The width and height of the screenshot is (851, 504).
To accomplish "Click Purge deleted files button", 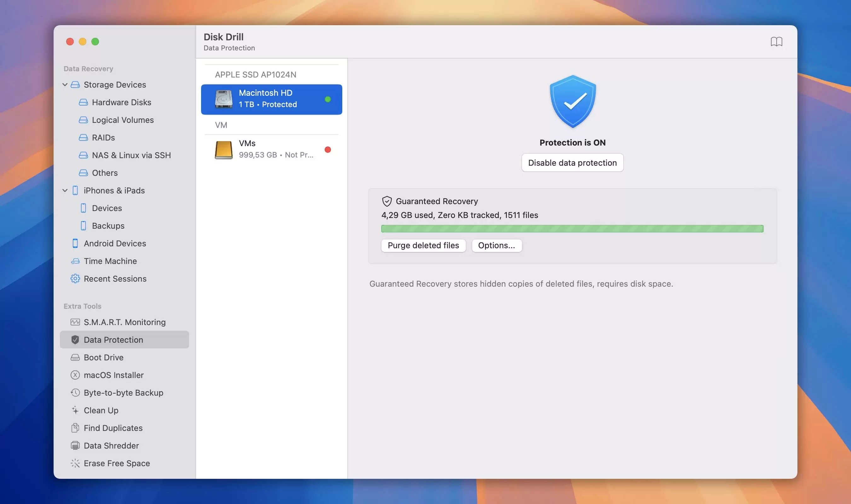I will tap(423, 246).
